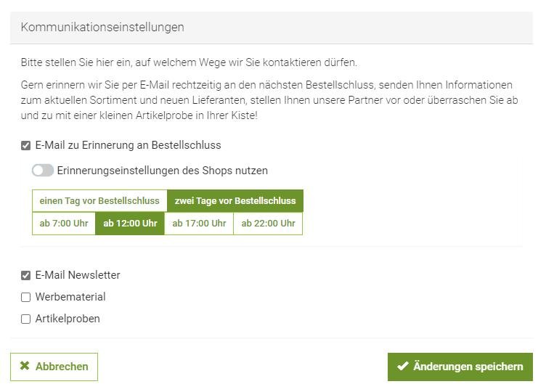Click the Erinnerungseinstellungen des Shops nutzen label
This screenshot has height=392, width=546.
[162, 171]
